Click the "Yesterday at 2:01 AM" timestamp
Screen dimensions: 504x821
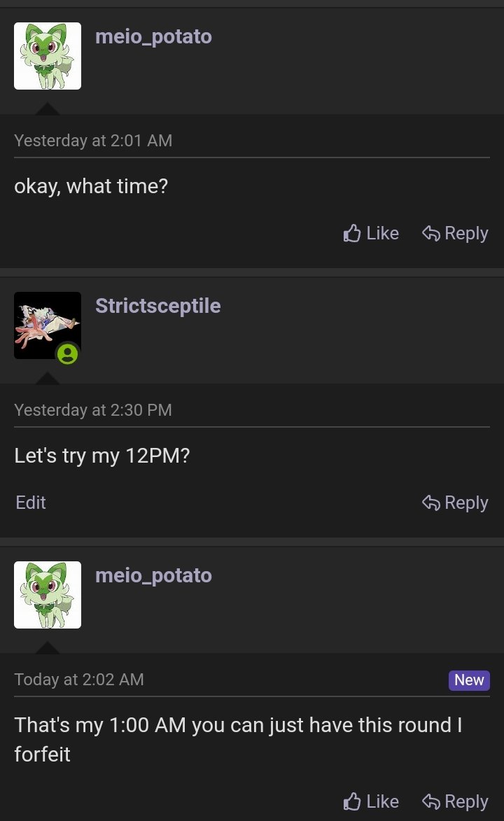pos(93,141)
